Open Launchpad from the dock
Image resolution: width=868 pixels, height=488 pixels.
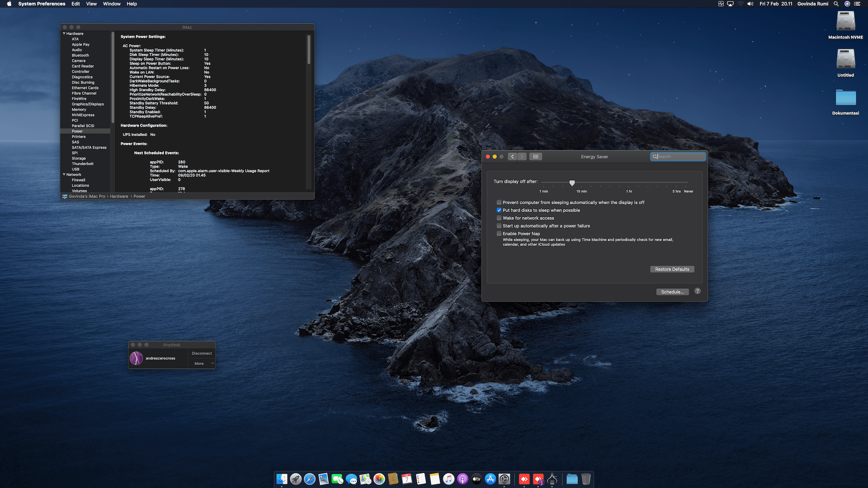[x=296, y=479]
